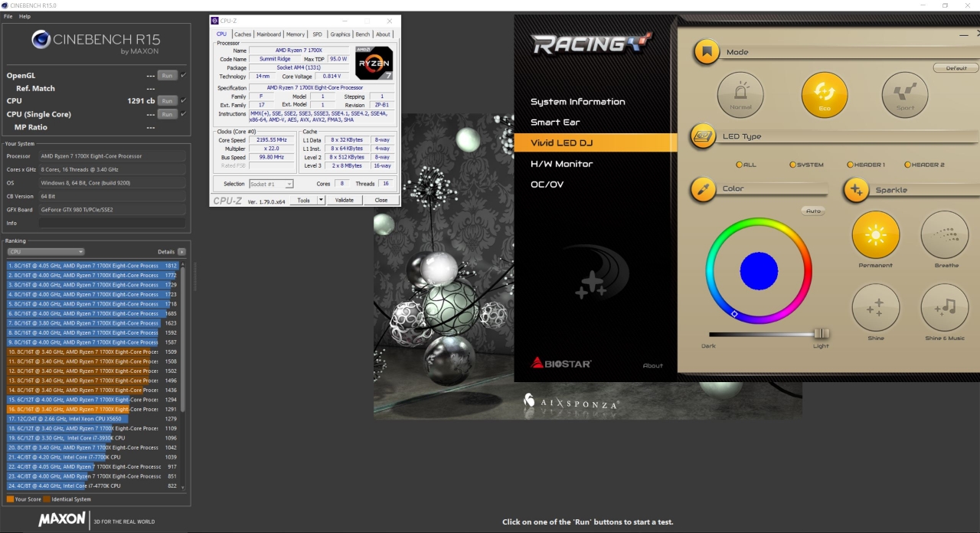Screen dimensions: 980x533
Task: Minimize the Biostar Racing utility window
Action: tap(962, 34)
